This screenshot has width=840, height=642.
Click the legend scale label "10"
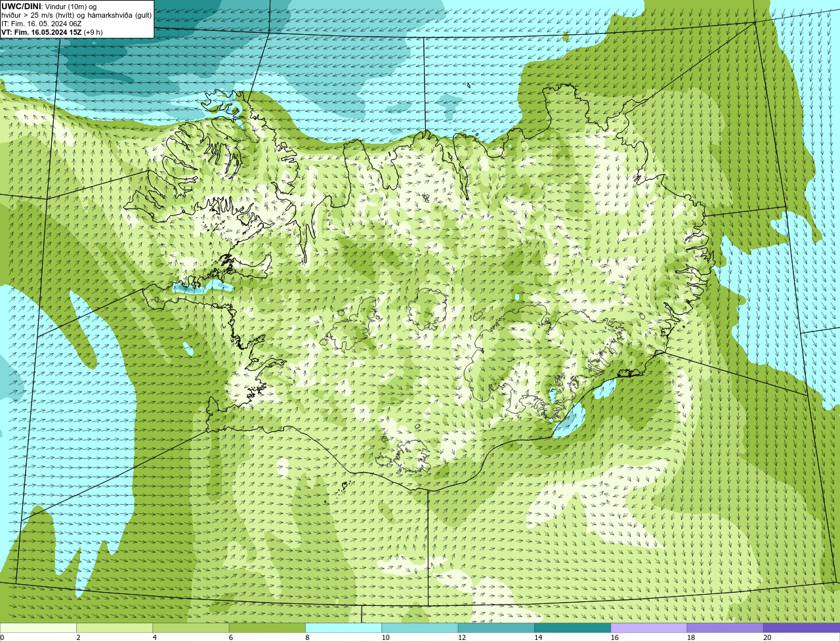click(x=385, y=637)
